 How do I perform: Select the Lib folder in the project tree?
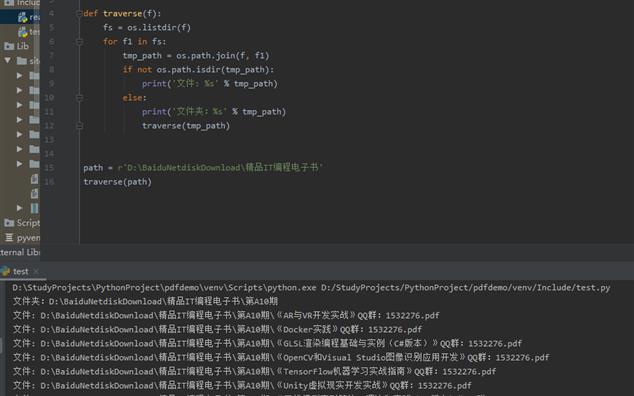(17, 46)
